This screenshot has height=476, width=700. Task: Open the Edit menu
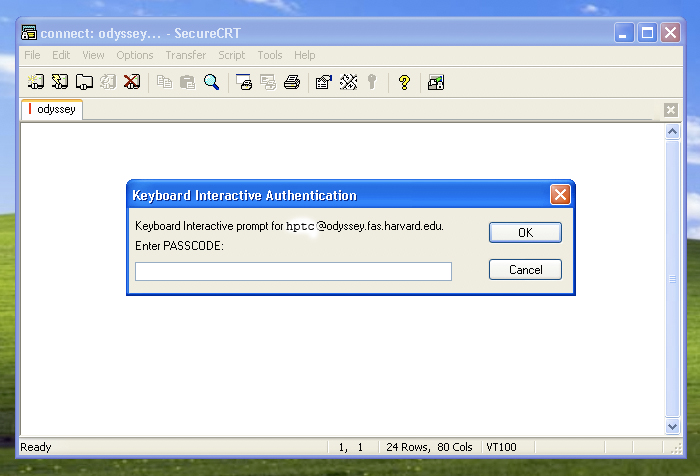(x=61, y=55)
